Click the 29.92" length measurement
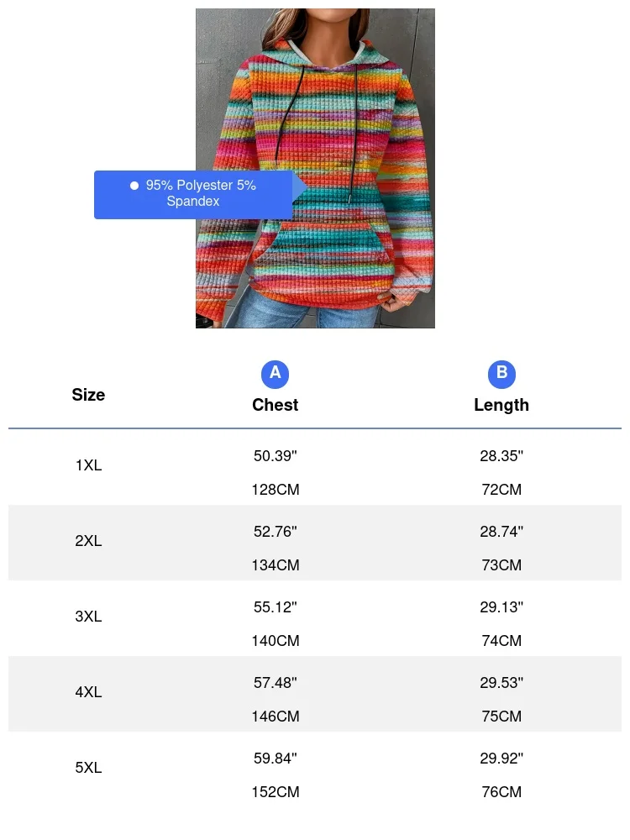This screenshot has height=840, width=630. click(x=501, y=758)
